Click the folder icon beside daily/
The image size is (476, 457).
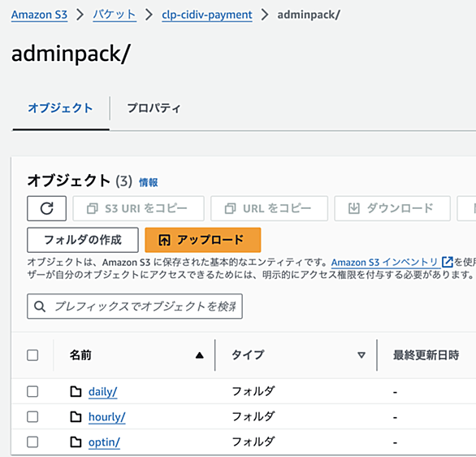click(76, 391)
